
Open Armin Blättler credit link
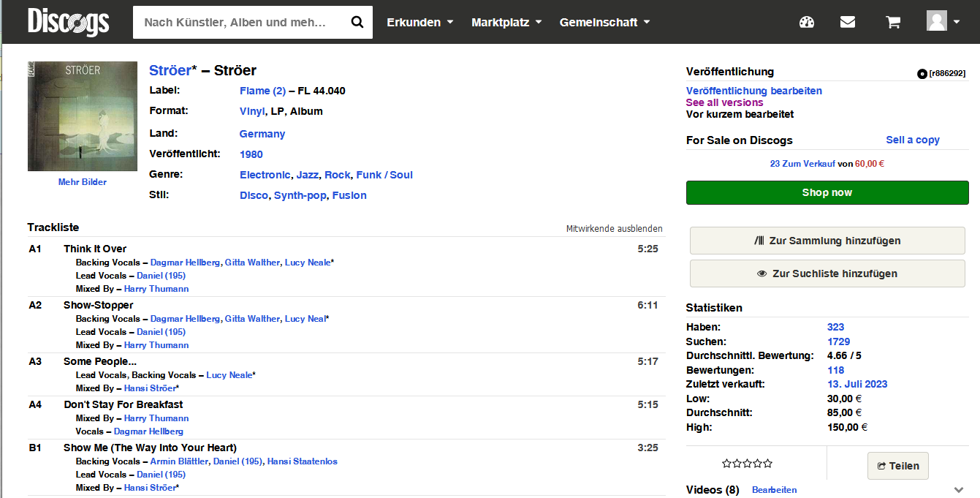(x=181, y=461)
